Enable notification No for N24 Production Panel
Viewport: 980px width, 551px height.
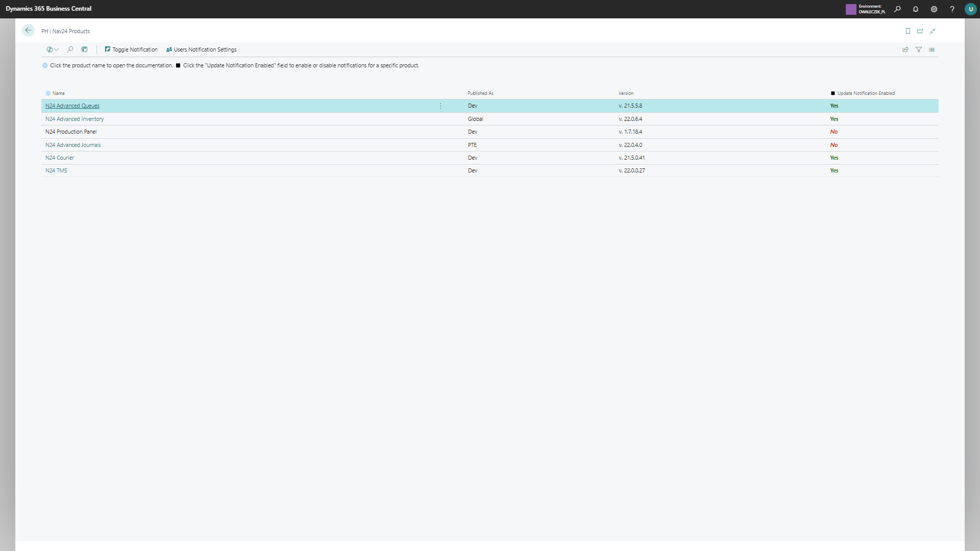click(x=834, y=132)
